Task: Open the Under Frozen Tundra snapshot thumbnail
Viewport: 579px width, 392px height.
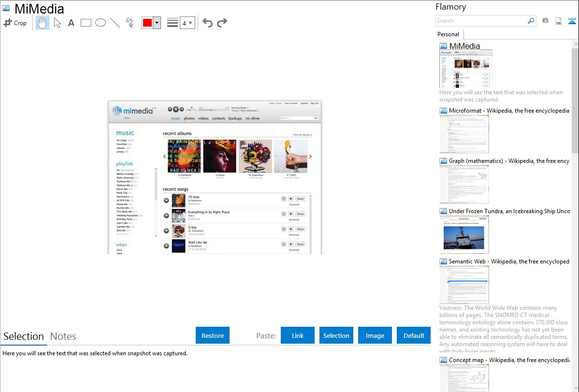Action: (x=464, y=234)
